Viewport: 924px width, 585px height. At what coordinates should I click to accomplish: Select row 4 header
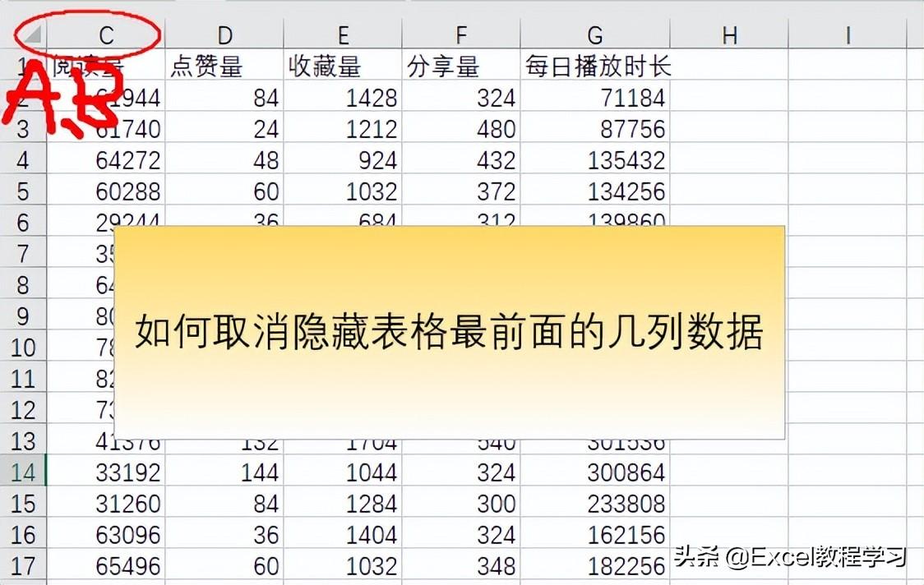tap(23, 159)
